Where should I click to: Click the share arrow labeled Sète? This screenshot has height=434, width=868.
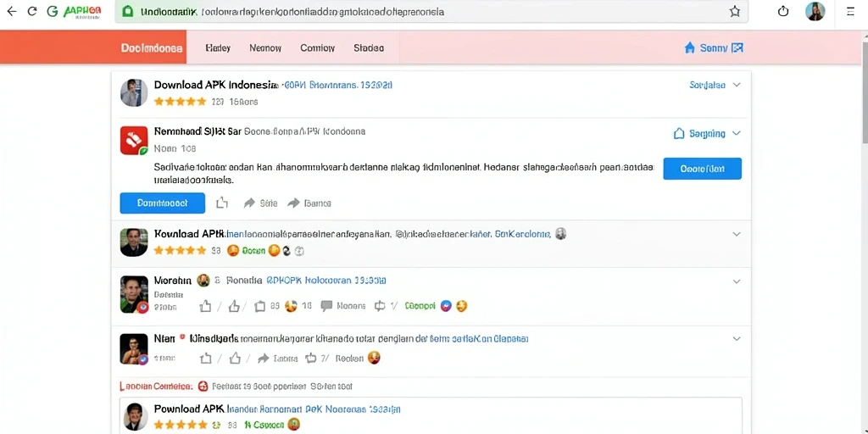250,203
